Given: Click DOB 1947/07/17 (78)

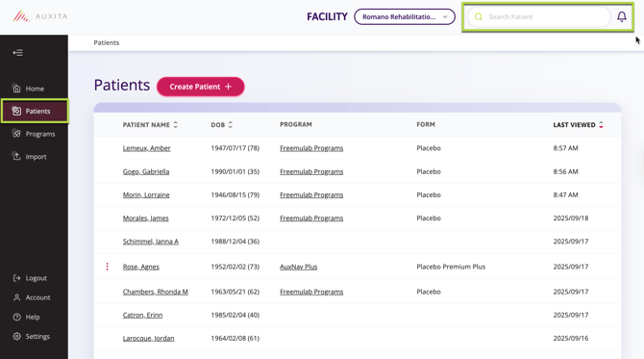Looking at the screenshot, I should (235, 148).
